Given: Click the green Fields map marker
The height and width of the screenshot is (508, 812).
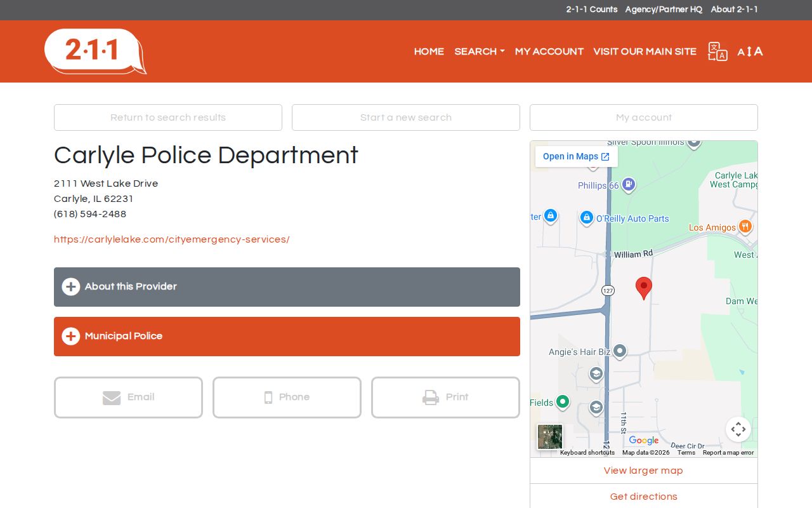Looking at the screenshot, I should [x=563, y=401].
